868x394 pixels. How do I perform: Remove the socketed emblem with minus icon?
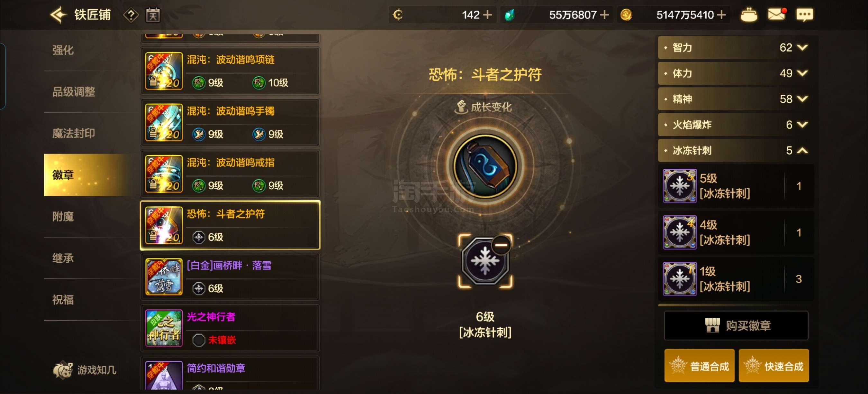501,245
